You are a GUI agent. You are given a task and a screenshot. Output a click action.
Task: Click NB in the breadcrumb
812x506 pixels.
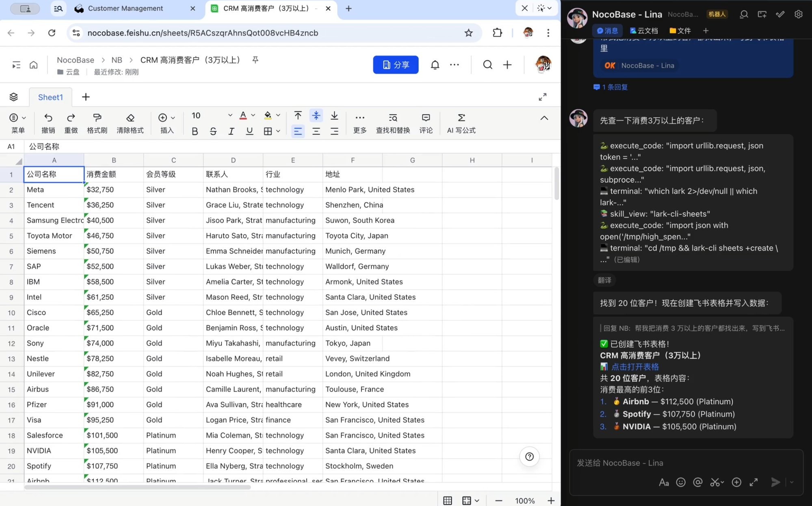[117, 60]
